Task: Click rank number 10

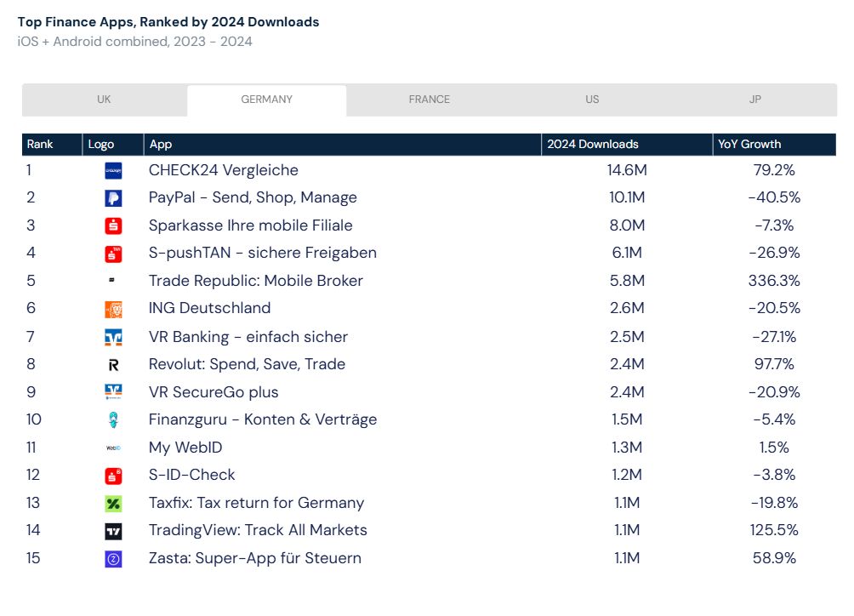Action: click(x=34, y=419)
